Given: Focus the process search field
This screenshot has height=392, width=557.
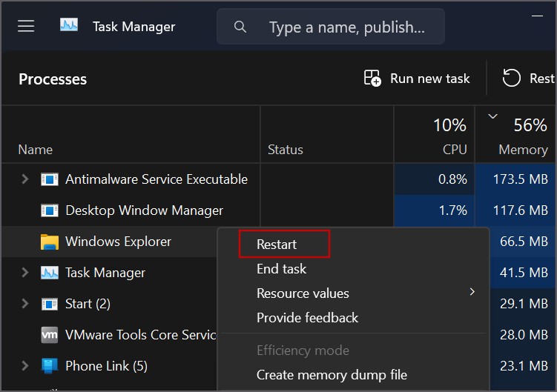Looking at the screenshot, I should click(331, 27).
